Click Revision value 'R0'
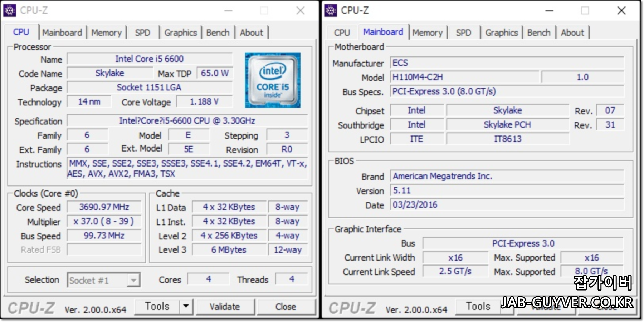The width and height of the screenshot is (644, 322). [x=287, y=149]
